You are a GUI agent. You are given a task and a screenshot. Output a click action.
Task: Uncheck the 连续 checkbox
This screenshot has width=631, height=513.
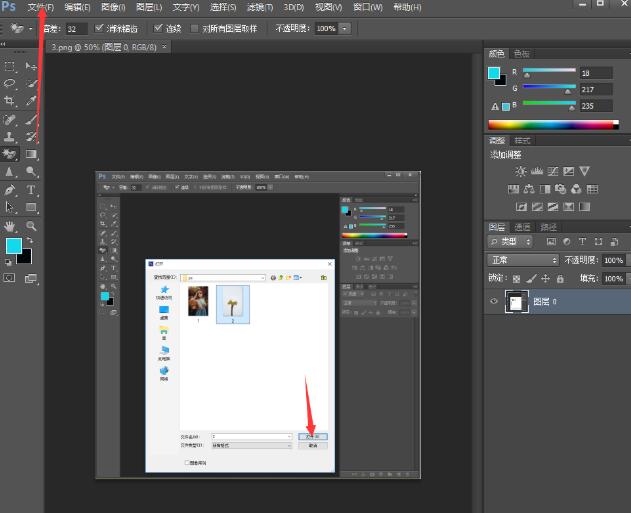click(x=158, y=29)
